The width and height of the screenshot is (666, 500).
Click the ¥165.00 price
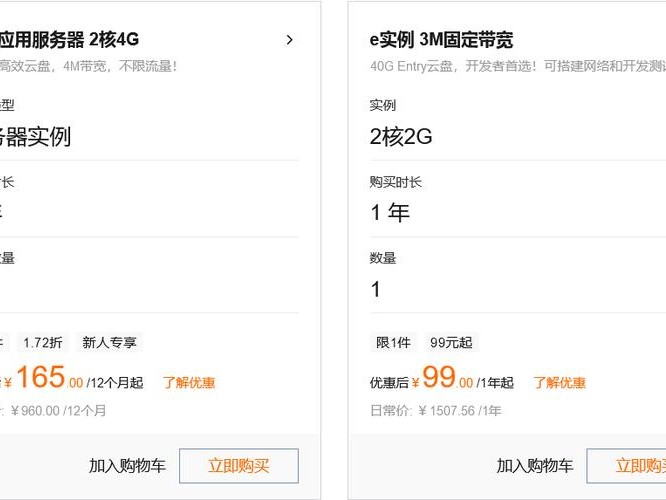[44, 377]
